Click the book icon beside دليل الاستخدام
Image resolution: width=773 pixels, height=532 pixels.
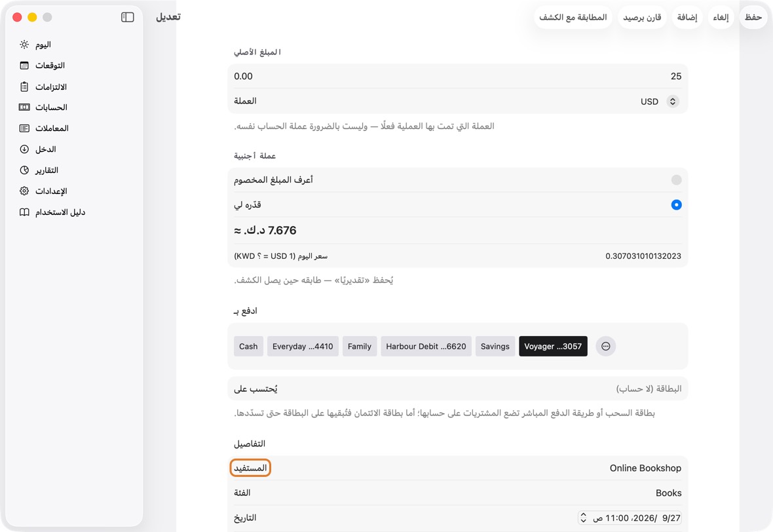pos(24,212)
